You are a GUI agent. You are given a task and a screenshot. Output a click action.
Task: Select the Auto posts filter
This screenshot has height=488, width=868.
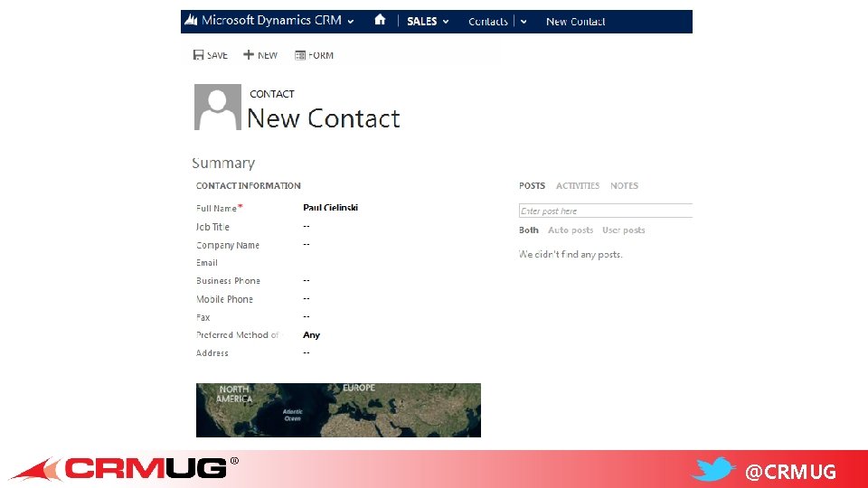click(x=571, y=230)
